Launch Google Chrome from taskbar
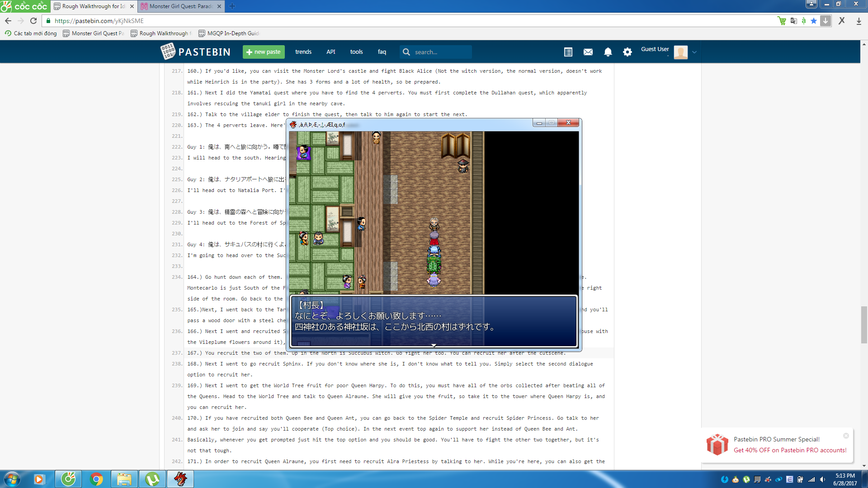The height and width of the screenshot is (488, 868). [96, 479]
